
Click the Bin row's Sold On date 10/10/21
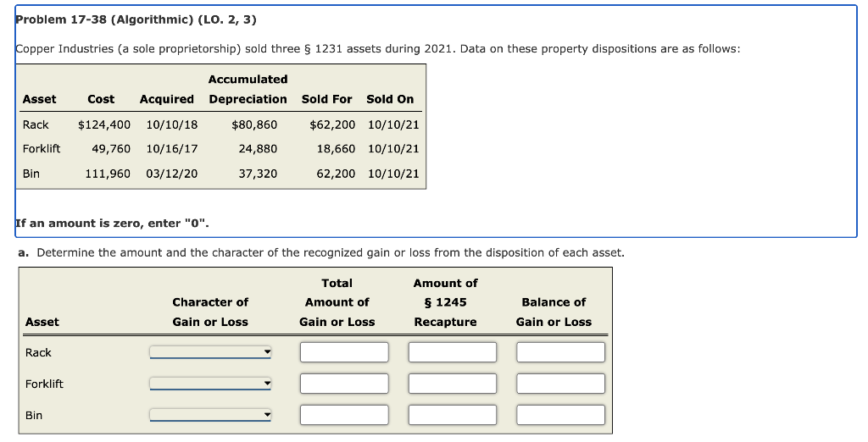[393, 174]
